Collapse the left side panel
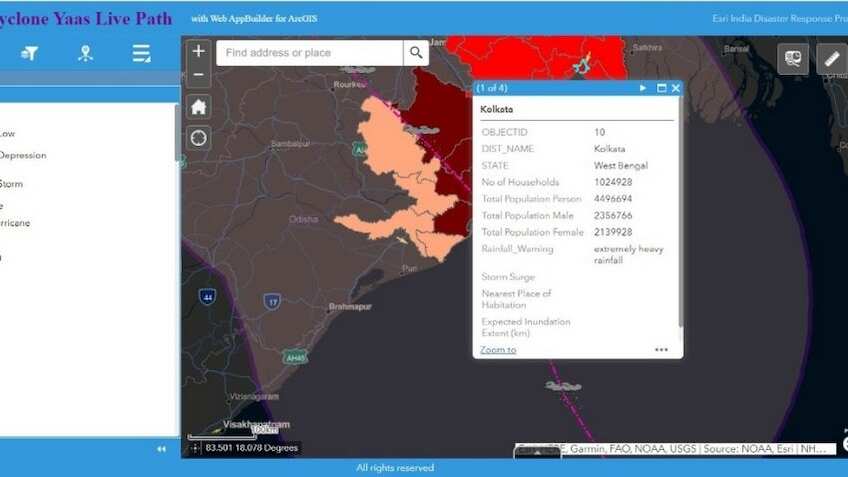Image resolution: width=848 pixels, height=477 pixels. point(162,449)
